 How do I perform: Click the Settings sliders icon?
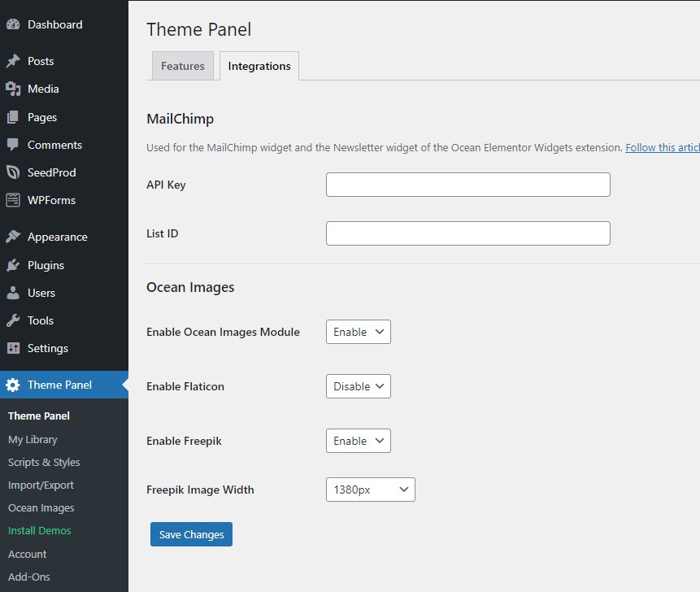[x=13, y=348]
